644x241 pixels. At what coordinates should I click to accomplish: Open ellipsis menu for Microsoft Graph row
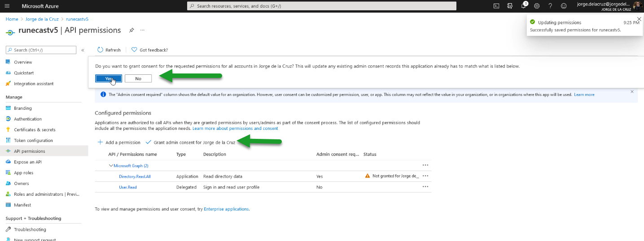tap(425, 165)
